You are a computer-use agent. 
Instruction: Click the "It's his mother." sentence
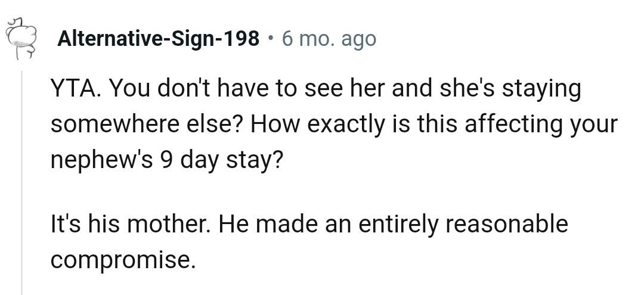[x=130, y=224]
